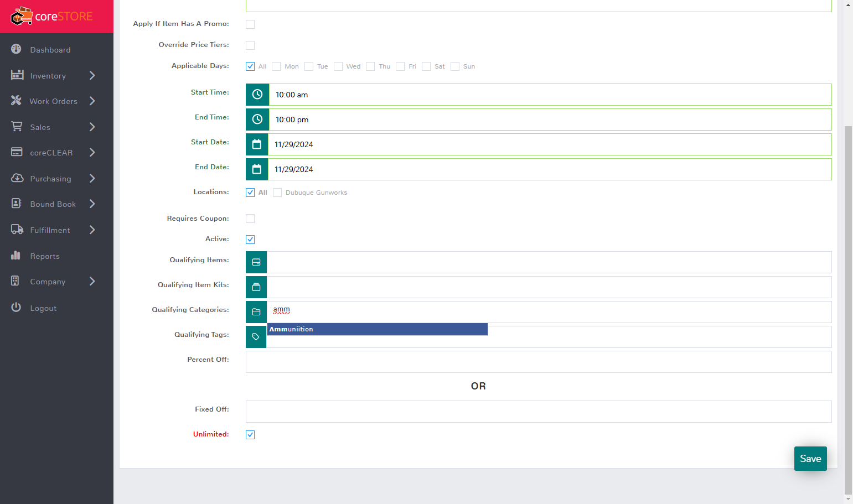The image size is (853, 504).
Task: Expand the coreCLEAR submenu chevron
Action: tap(92, 152)
